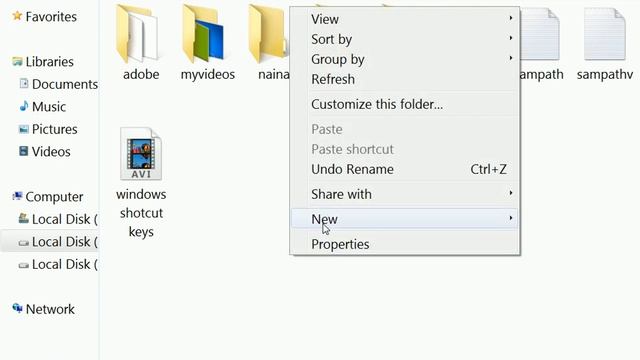
Task: Choose Properties from context menu
Action: (x=404, y=244)
